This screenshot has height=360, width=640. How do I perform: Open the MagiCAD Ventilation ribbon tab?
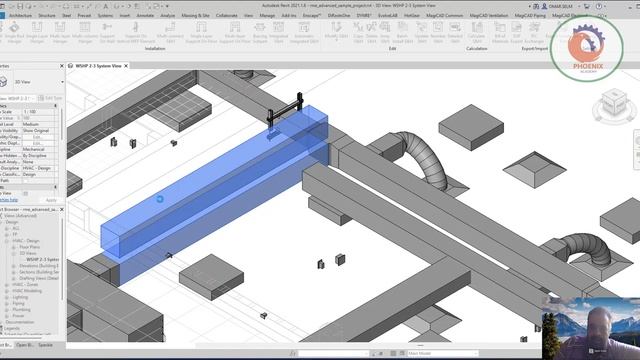489,16
